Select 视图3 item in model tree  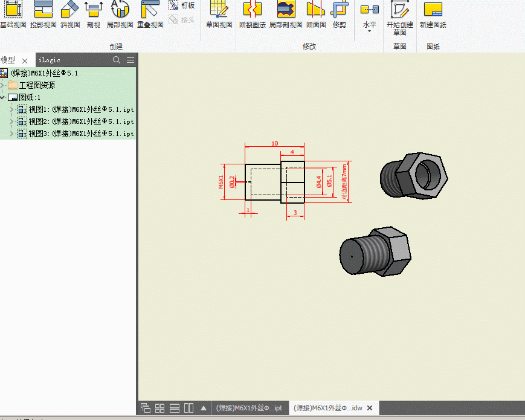pyautogui.click(x=80, y=134)
